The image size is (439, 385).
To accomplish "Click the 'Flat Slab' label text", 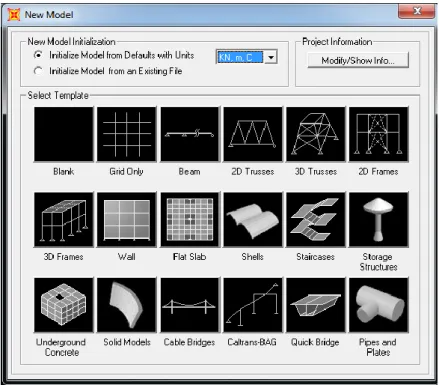I will click(189, 257).
